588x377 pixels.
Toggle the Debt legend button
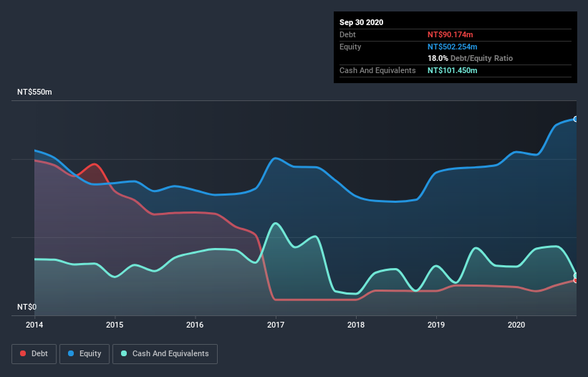coord(34,354)
